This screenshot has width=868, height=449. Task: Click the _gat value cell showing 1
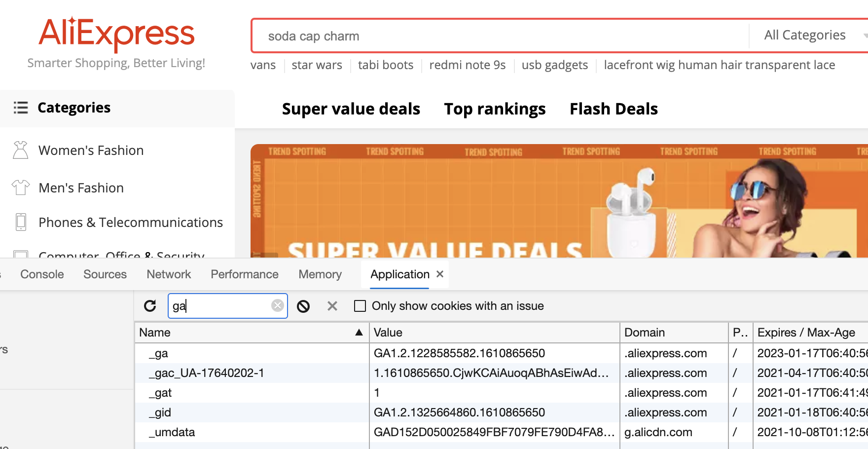495,393
